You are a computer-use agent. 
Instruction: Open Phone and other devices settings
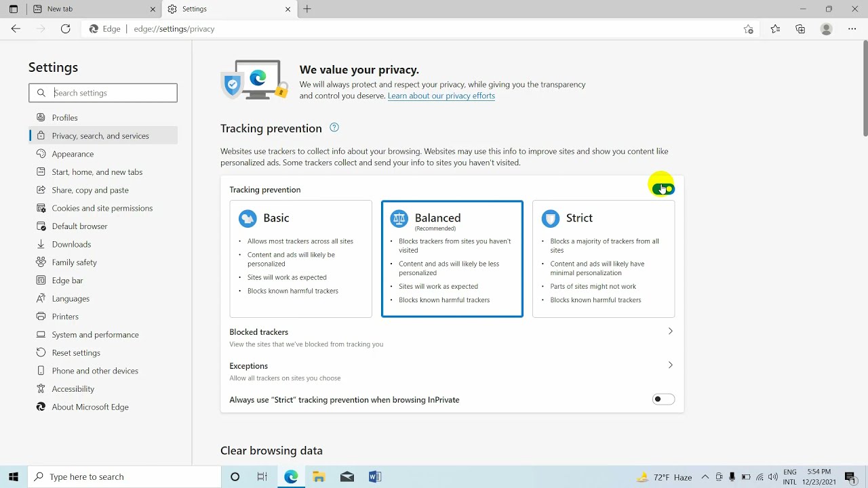(x=103, y=371)
